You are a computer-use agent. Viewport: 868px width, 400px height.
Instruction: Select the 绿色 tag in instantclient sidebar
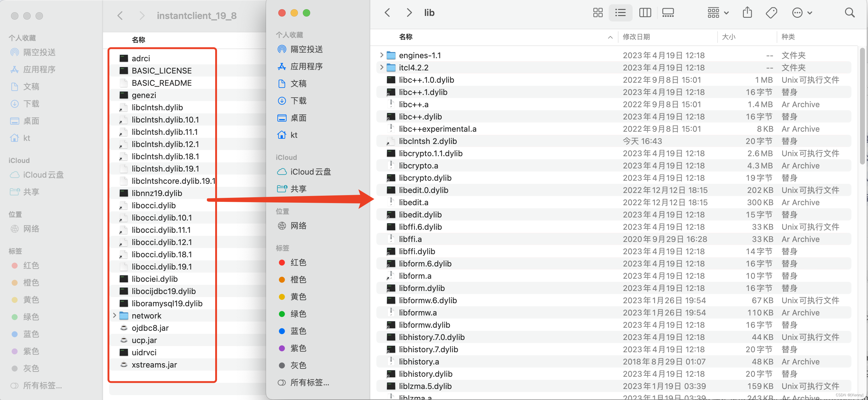[x=25, y=317]
